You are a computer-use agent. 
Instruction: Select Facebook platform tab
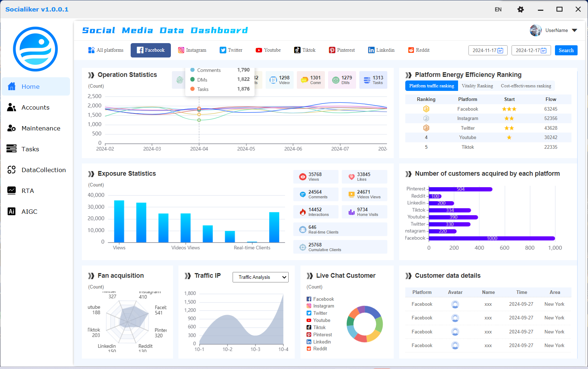(151, 50)
